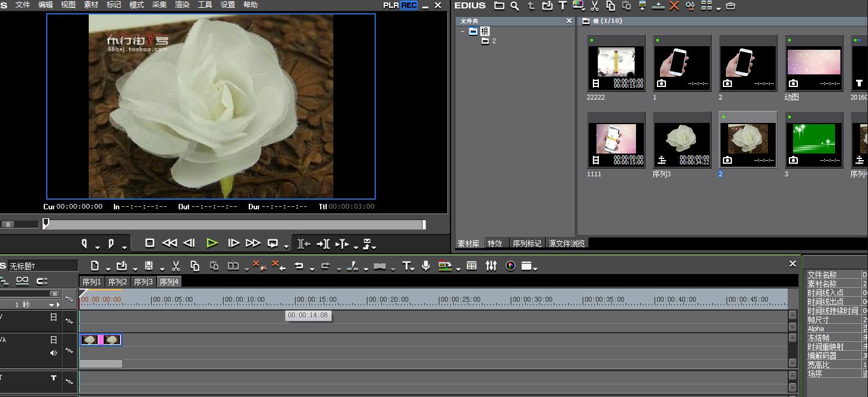This screenshot has height=397, width=868.
Task: Click the add title T icon in bin toolbar
Action: pyautogui.click(x=562, y=6)
